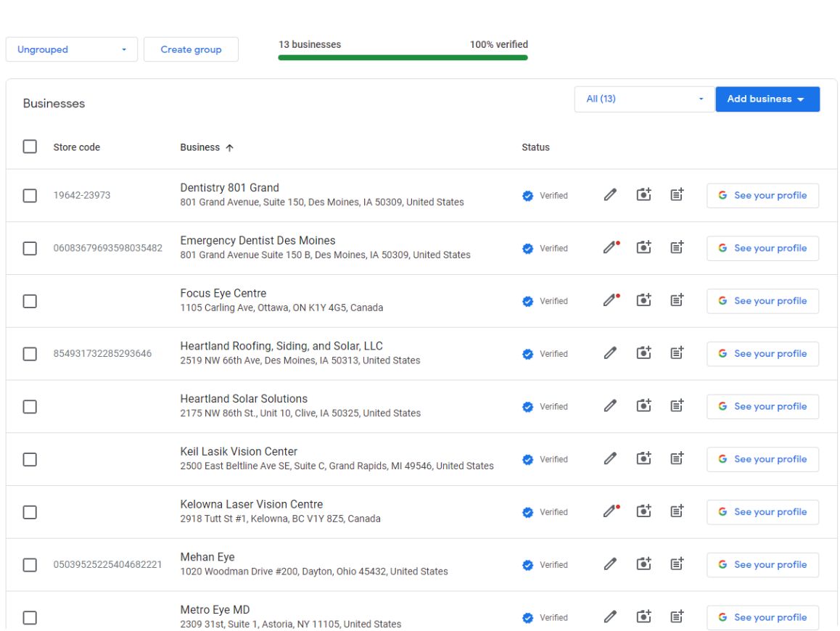See profile for Emergency Dentist Des Moines
This screenshot has width=840, height=631.
(x=762, y=248)
